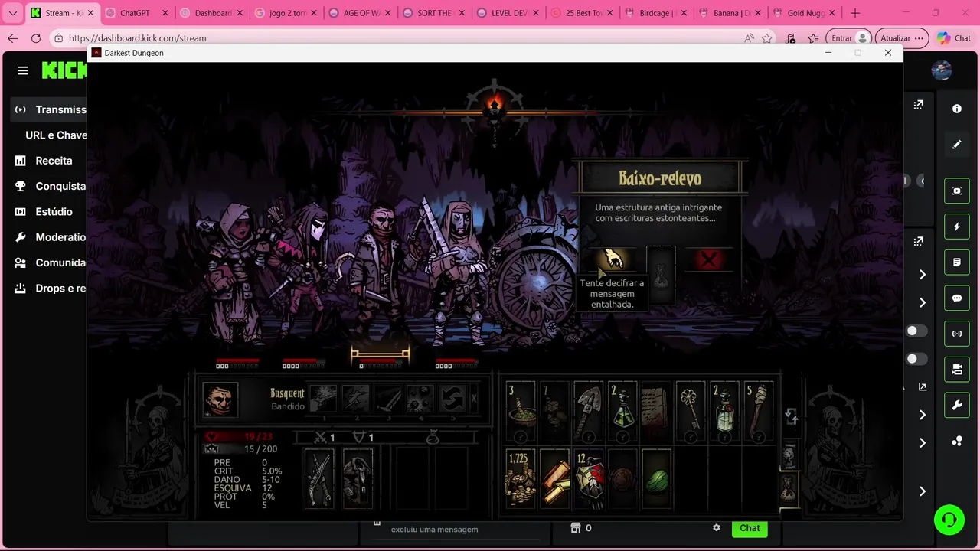980x551 pixels.
Task: Select the green antivenom flask in inventory
Action: (622, 413)
